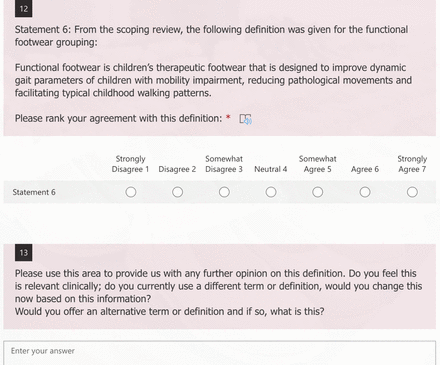The height and width of the screenshot is (365, 440).
Task: Mark Somewhat Disagree 3 radio for Statement 6
Action: tap(224, 192)
